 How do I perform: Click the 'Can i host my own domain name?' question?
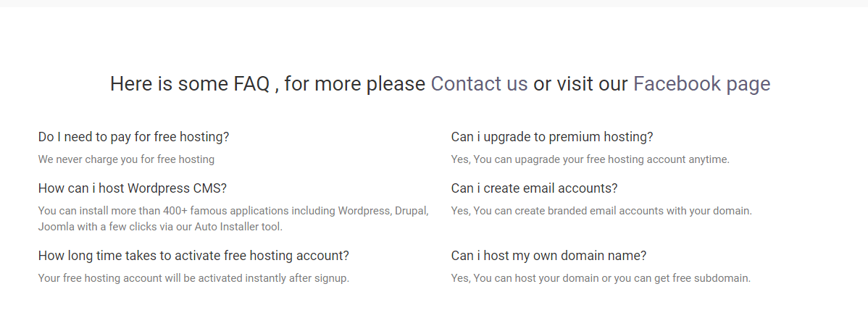(x=548, y=256)
